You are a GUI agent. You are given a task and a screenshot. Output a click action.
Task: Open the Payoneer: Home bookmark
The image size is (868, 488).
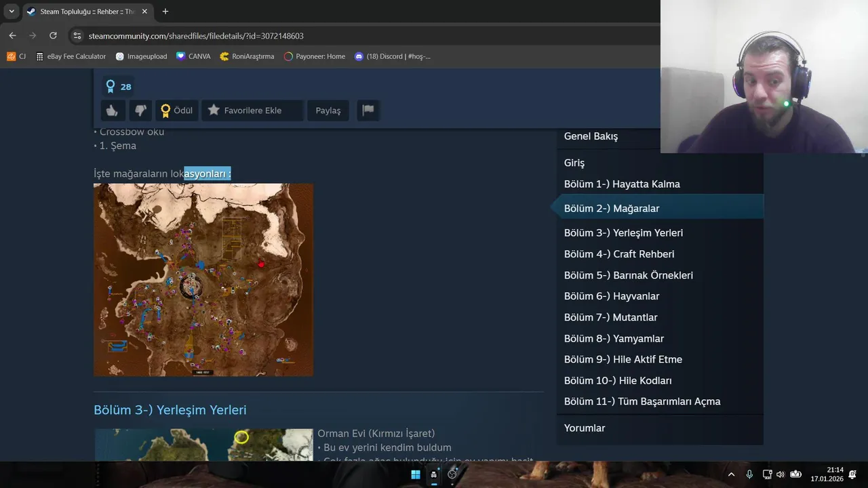click(x=315, y=56)
